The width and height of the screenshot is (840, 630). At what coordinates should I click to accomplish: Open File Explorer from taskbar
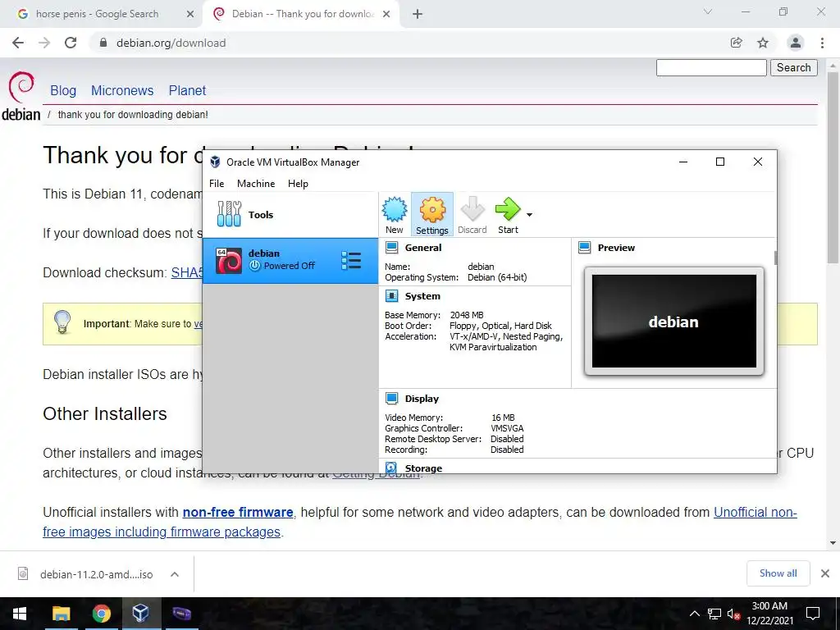[x=61, y=614]
